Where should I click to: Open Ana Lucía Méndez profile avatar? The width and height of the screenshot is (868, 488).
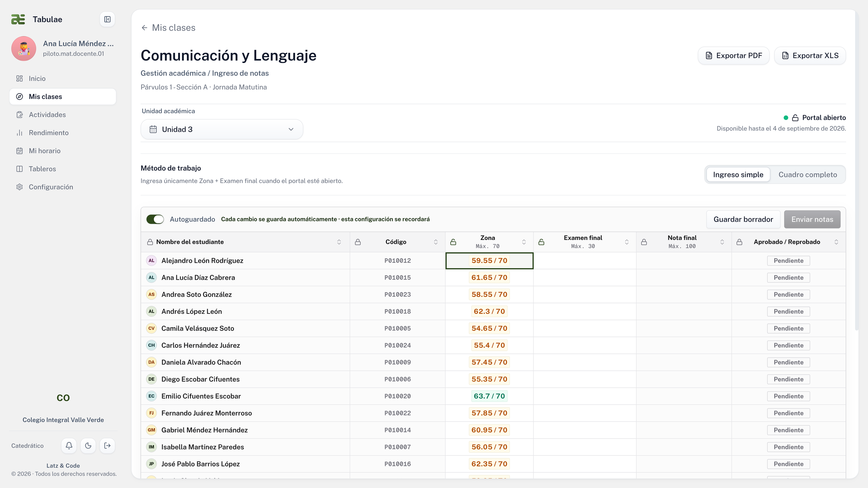pyautogui.click(x=24, y=48)
